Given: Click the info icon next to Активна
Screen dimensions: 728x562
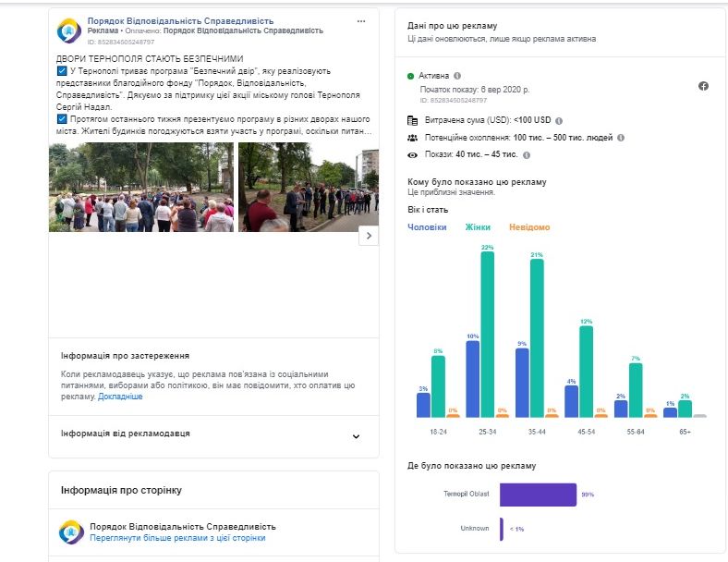Looking at the screenshot, I should [x=457, y=76].
